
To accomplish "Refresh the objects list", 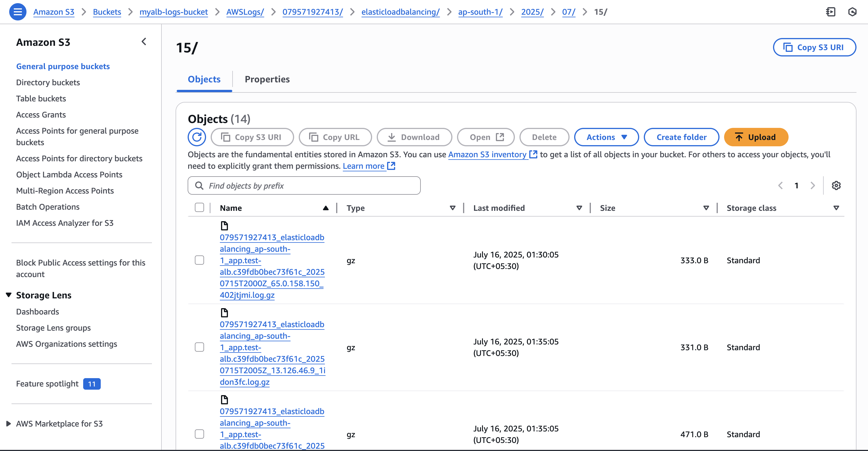I will [x=197, y=137].
